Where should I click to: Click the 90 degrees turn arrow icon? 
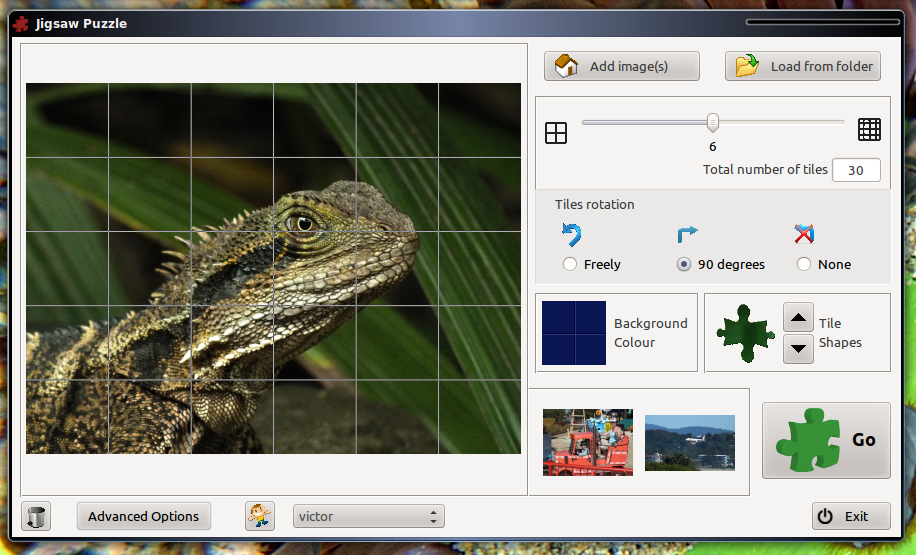point(687,234)
